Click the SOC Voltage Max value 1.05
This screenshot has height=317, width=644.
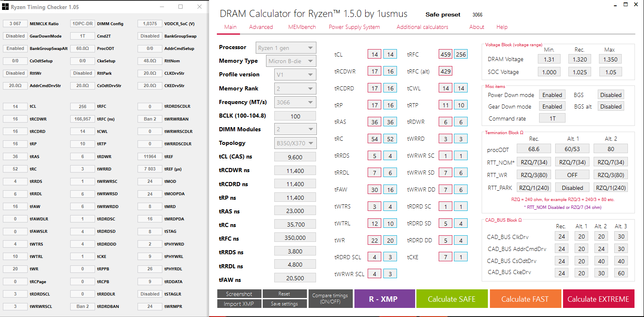[610, 72]
